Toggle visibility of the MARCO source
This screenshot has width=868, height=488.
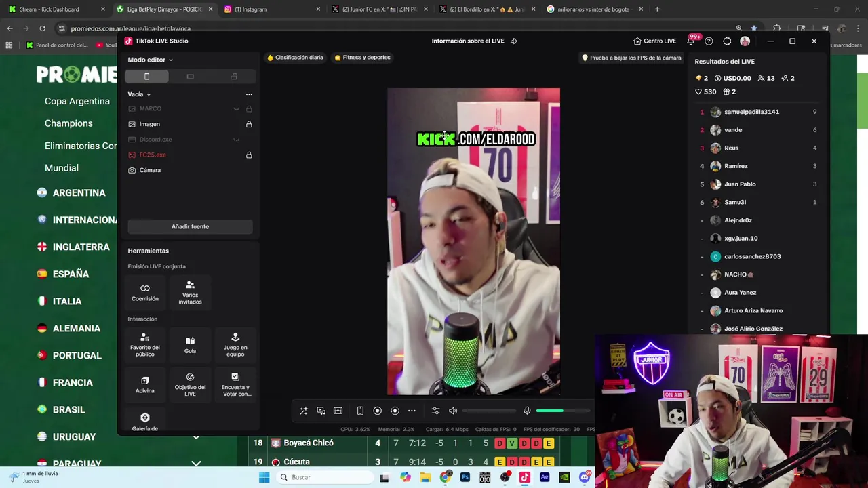pos(236,109)
